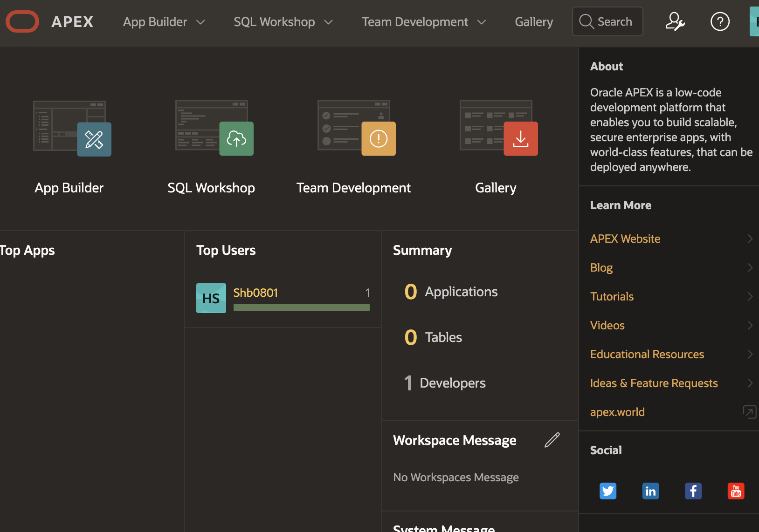Open the Administration user wrench icon
Image resolution: width=759 pixels, height=532 pixels.
click(675, 21)
